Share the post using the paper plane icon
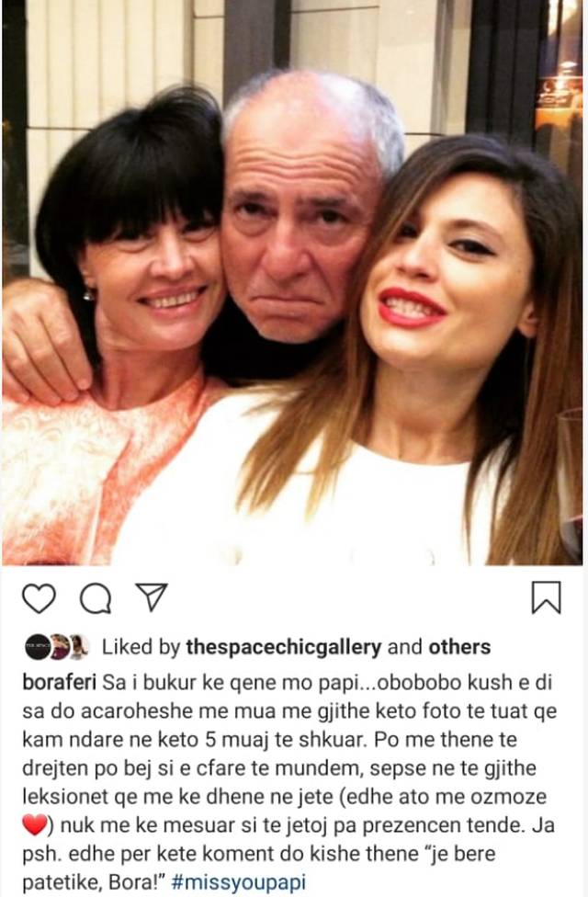 pyautogui.click(x=151, y=596)
